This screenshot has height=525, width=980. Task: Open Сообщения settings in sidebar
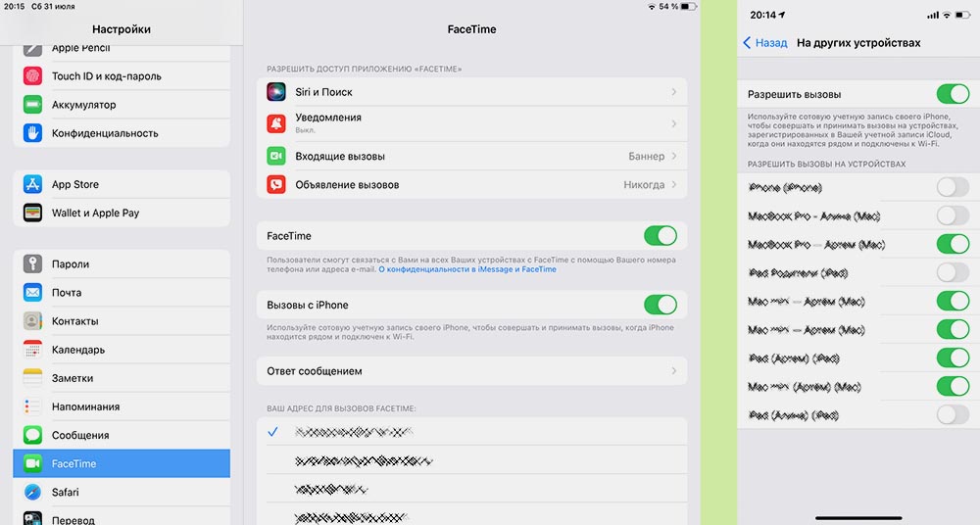point(122,435)
